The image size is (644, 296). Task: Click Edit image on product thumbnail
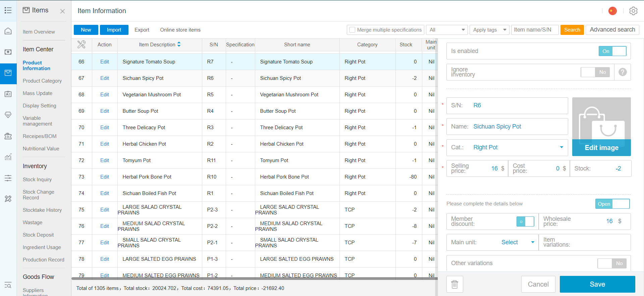(x=601, y=148)
